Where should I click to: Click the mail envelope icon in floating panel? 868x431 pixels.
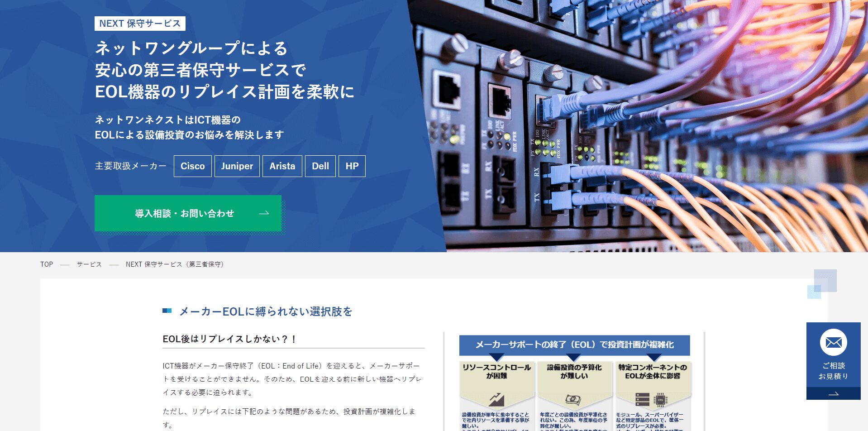pyautogui.click(x=834, y=343)
